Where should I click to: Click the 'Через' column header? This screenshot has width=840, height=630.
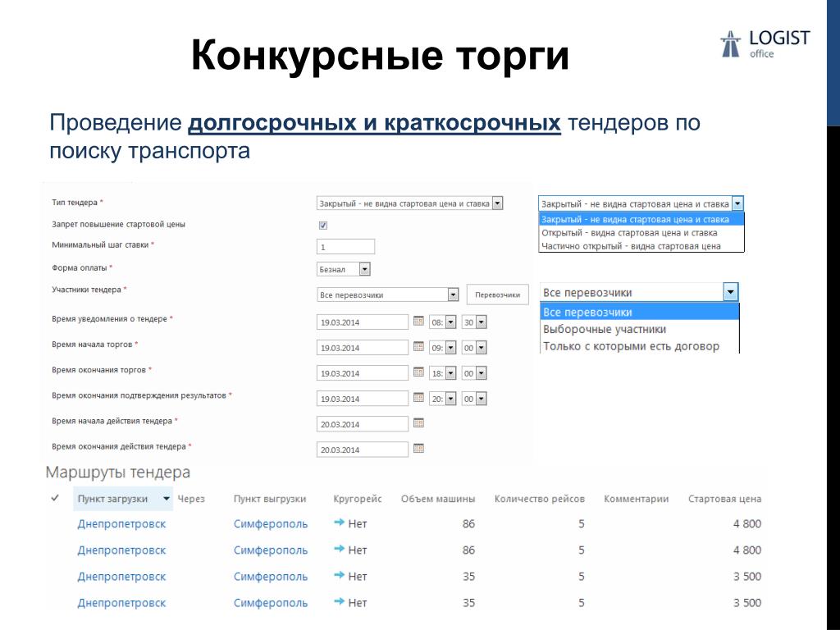190,499
